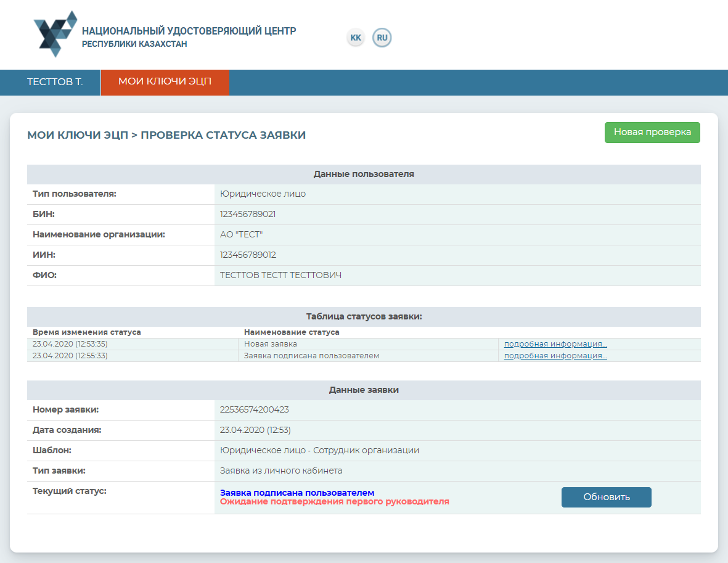This screenshot has height=563, width=728.
Task: Click the НАЦИОНАЛЬНЫЙ УДОСТОВЕРЯЮЩИЙ ЦЕНТР header title
Action: (x=189, y=31)
